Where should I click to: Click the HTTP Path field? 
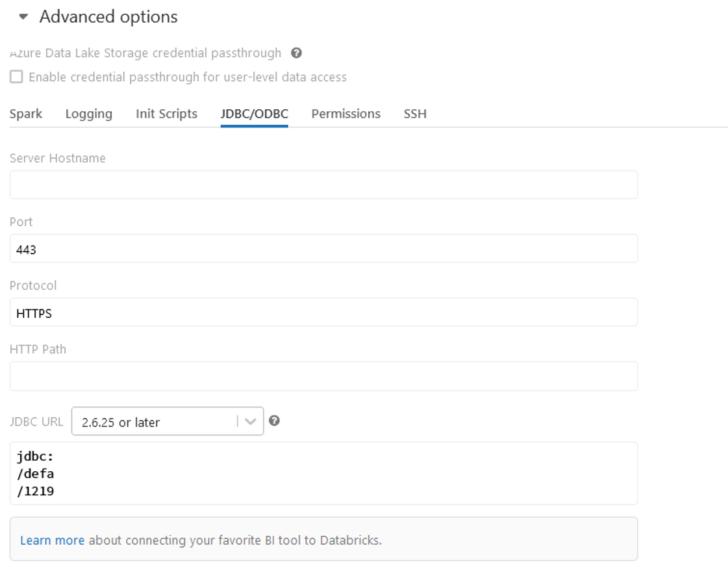point(323,376)
